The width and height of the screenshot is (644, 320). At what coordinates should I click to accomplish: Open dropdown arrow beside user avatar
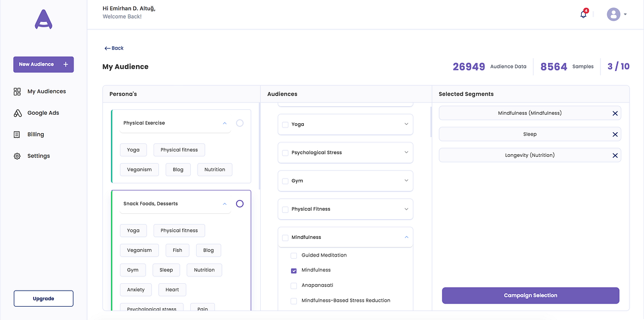pos(625,14)
